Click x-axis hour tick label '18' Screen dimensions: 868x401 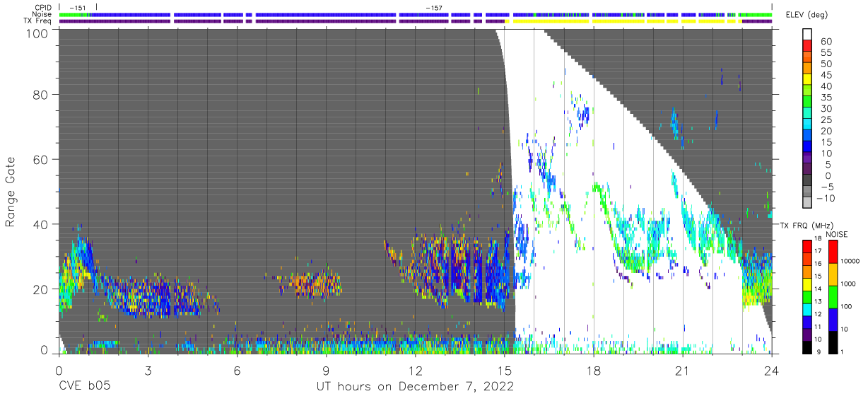[594, 370]
